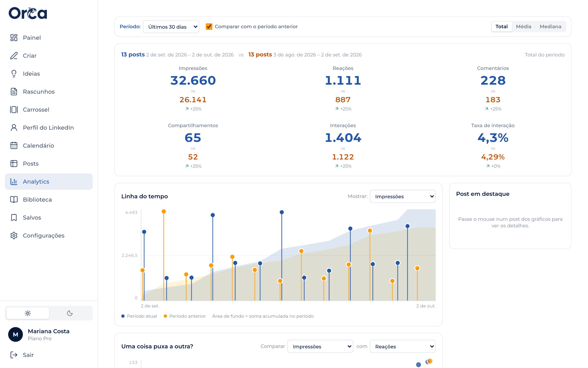The height and width of the screenshot is (368, 588).
Task: Select the Média tab
Action: tap(524, 26)
